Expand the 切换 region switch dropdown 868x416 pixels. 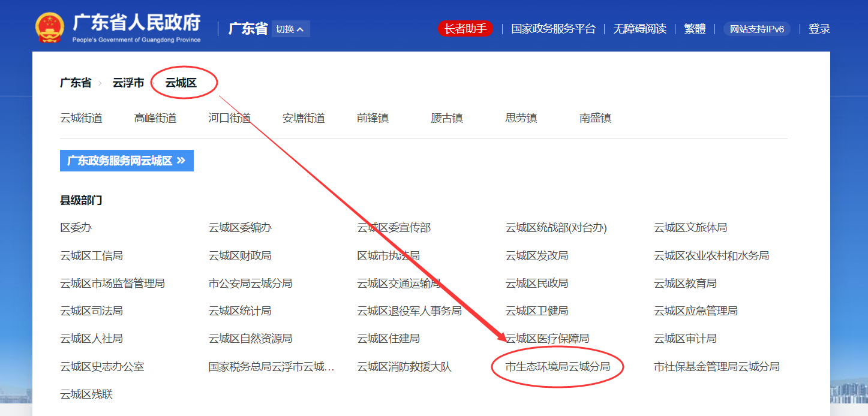pos(290,29)
